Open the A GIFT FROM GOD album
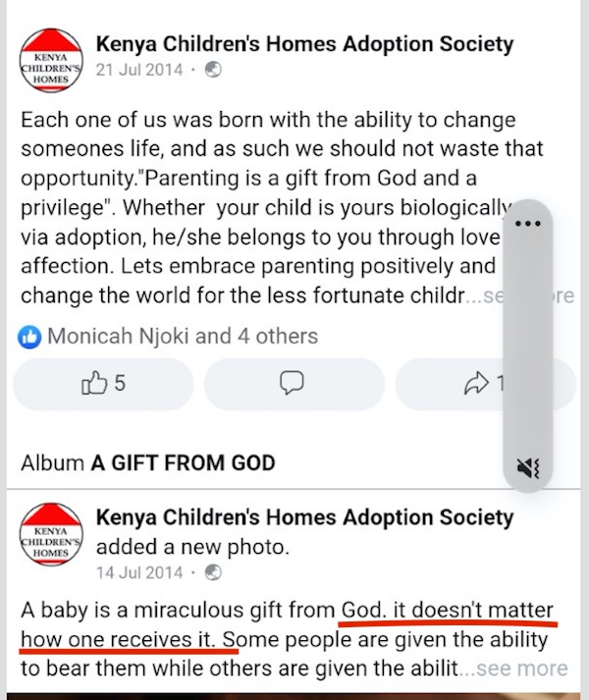This screenshot has width=589, height=700. (x=183, y=462)
